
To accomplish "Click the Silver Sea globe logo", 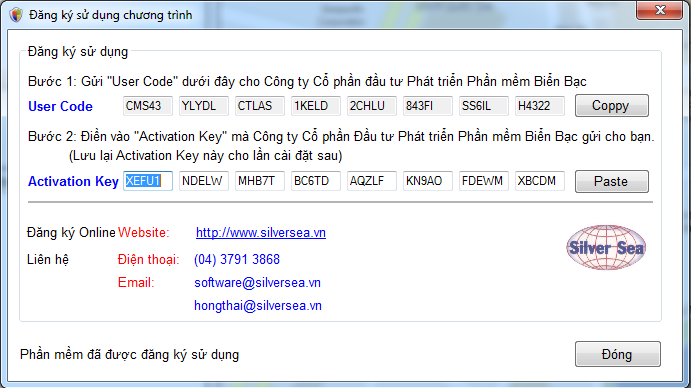I will click(x=606, y=247).
